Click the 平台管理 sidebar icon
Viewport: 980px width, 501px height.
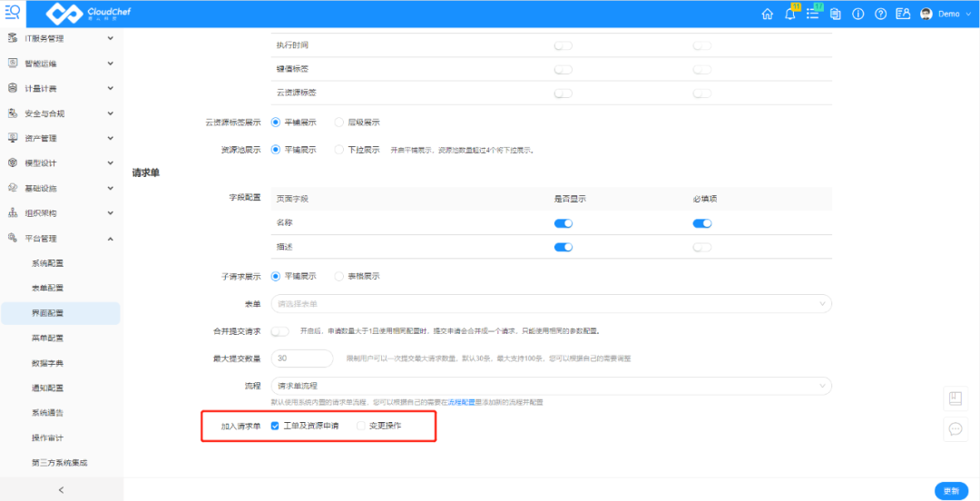[12, 239]
